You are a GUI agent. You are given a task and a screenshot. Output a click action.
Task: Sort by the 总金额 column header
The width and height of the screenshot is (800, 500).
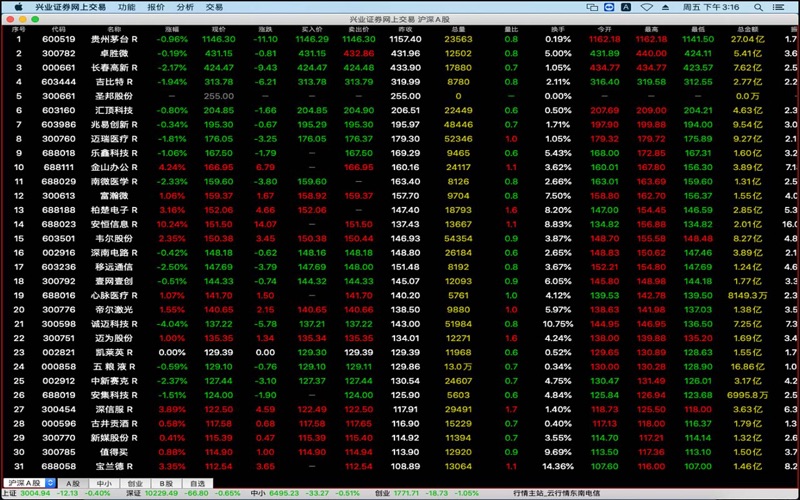coord(747,30)
